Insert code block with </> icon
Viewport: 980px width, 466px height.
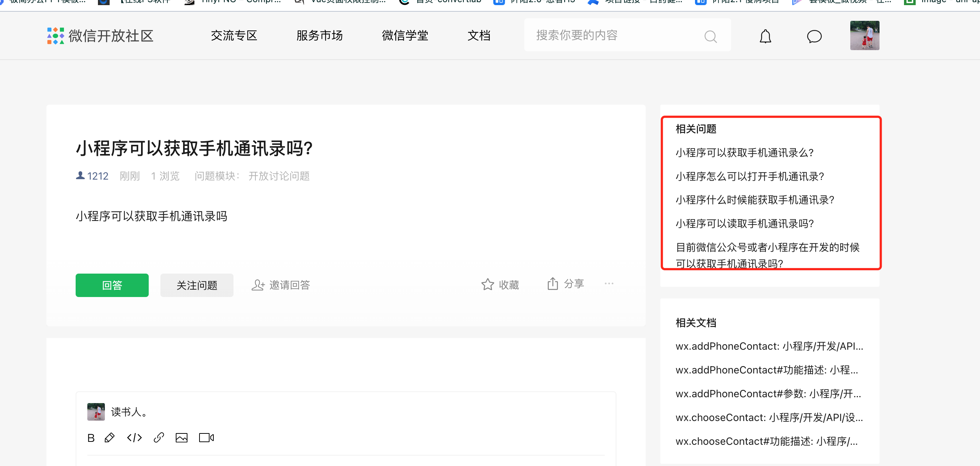[134, 438]
